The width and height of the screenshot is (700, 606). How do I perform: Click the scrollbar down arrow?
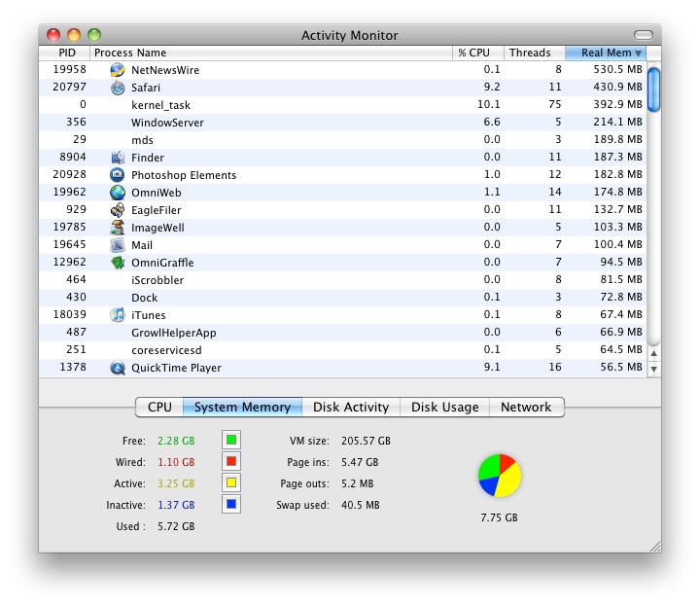(653, 369)
